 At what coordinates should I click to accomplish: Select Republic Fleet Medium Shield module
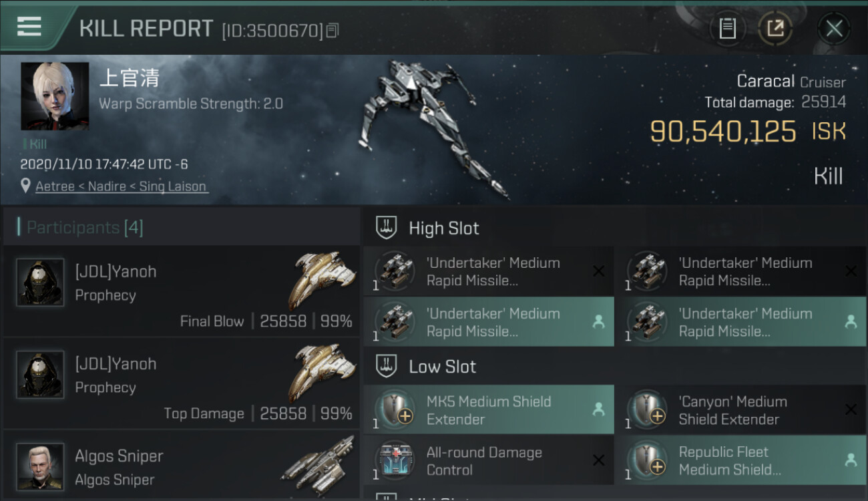click(741, 461)
